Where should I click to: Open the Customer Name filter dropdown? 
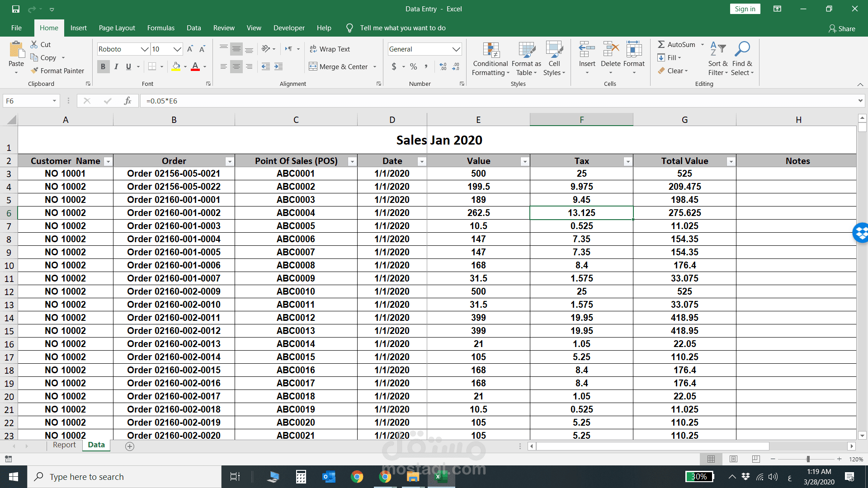108,161
